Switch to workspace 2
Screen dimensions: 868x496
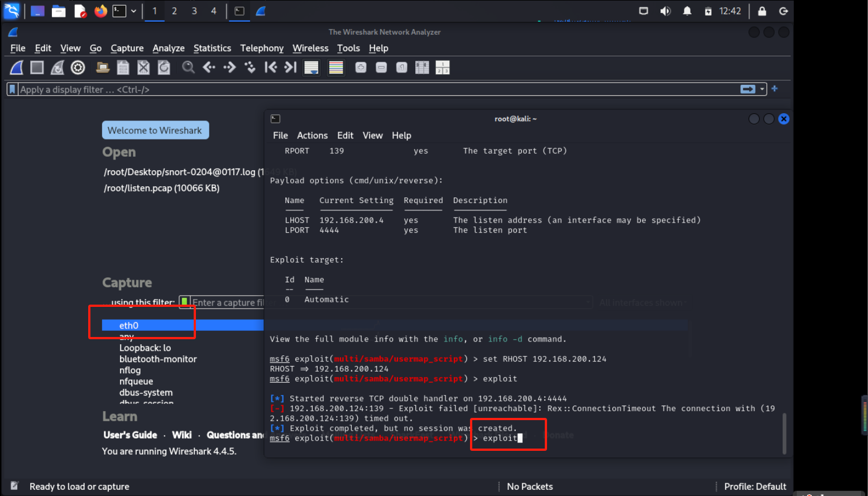174,11
